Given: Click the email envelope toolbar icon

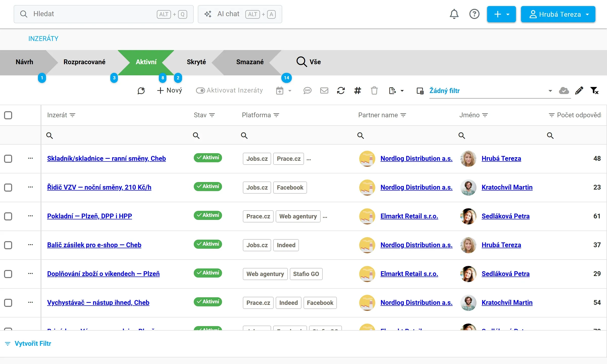Looking at the screenshot, I should pos(324,90).
